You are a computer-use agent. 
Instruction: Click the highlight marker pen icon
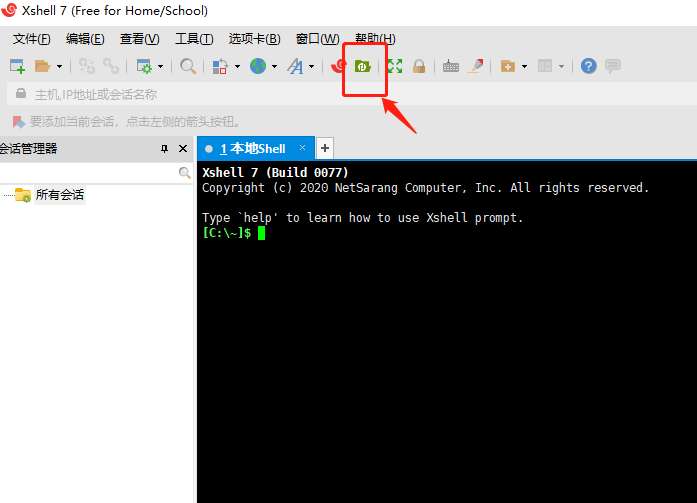pyautogui.click(x=476, y=66)
